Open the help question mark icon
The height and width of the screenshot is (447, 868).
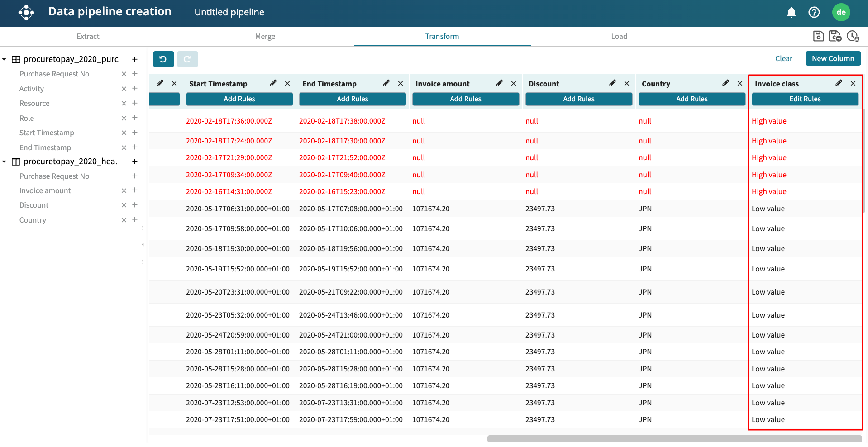pos(814,12)
